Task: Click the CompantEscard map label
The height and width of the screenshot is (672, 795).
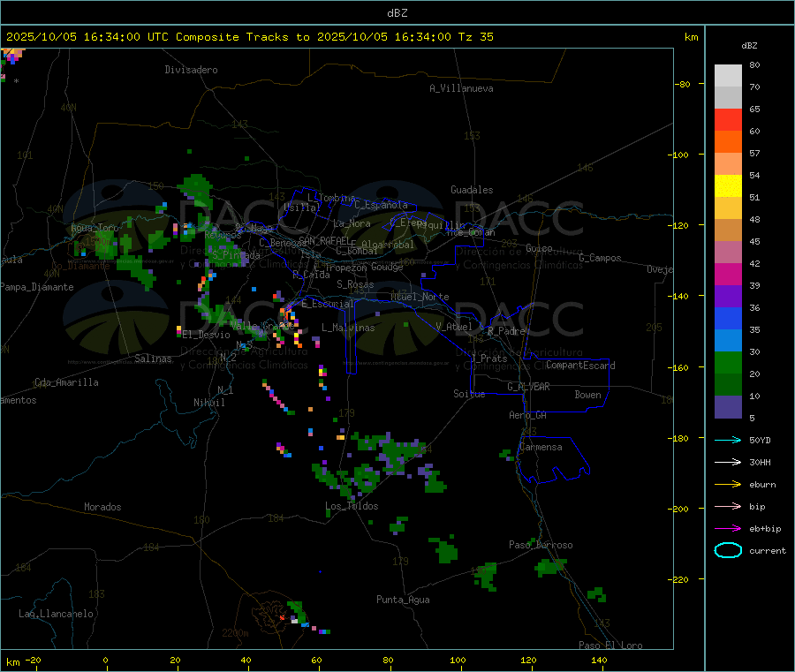Action: [x=580, y=366]
